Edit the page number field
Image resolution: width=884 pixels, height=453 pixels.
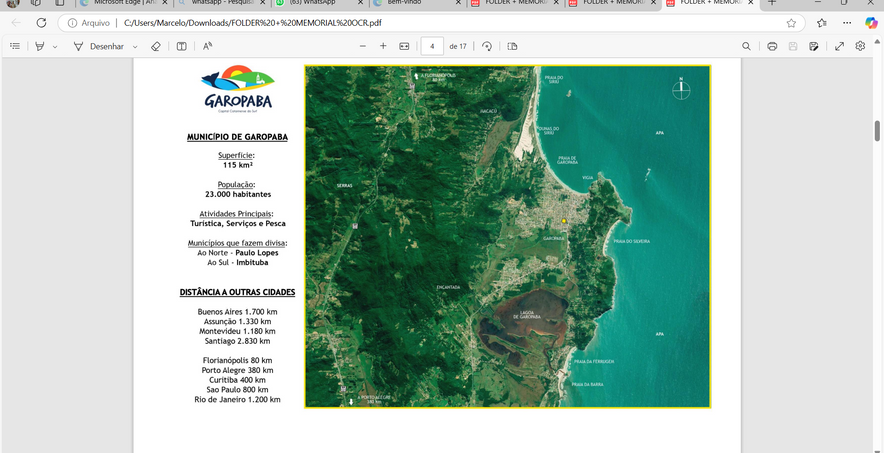pos(432,46)
